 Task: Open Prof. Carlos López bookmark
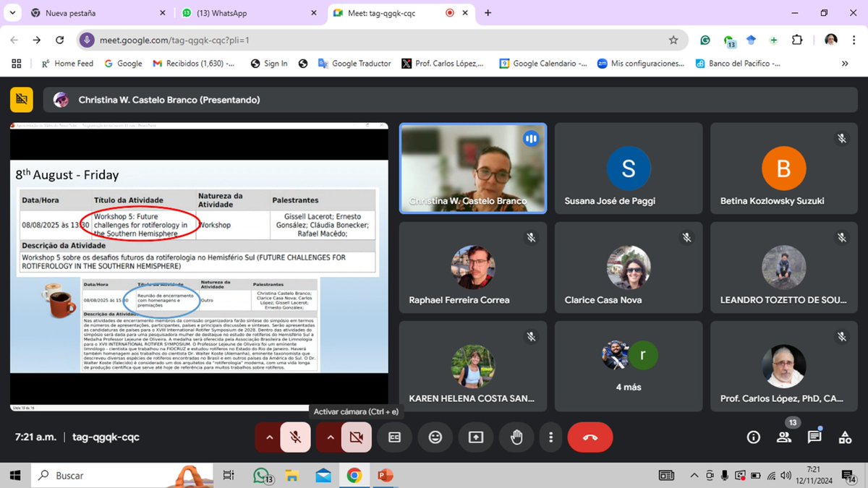pos(443,64)
